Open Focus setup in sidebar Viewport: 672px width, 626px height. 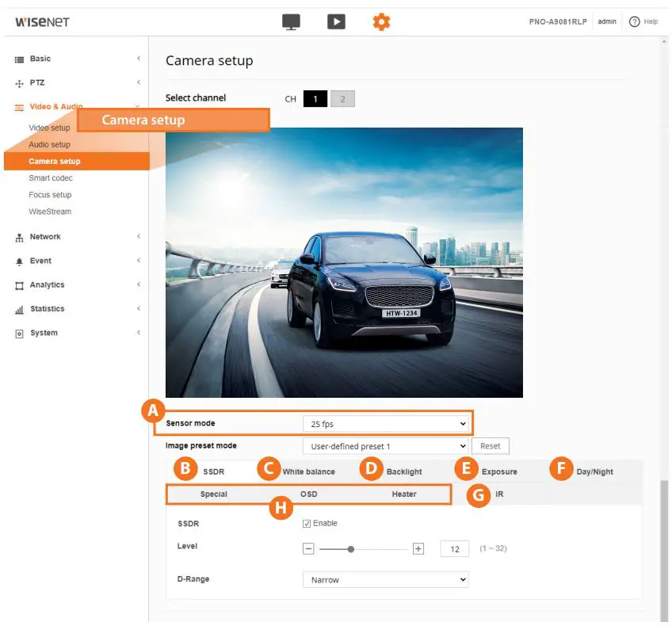click(50, 194)
